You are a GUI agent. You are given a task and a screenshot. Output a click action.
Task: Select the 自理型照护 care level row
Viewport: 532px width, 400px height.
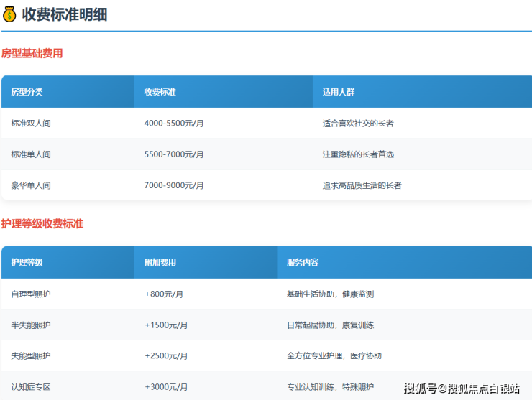click(x=31, y=294)
